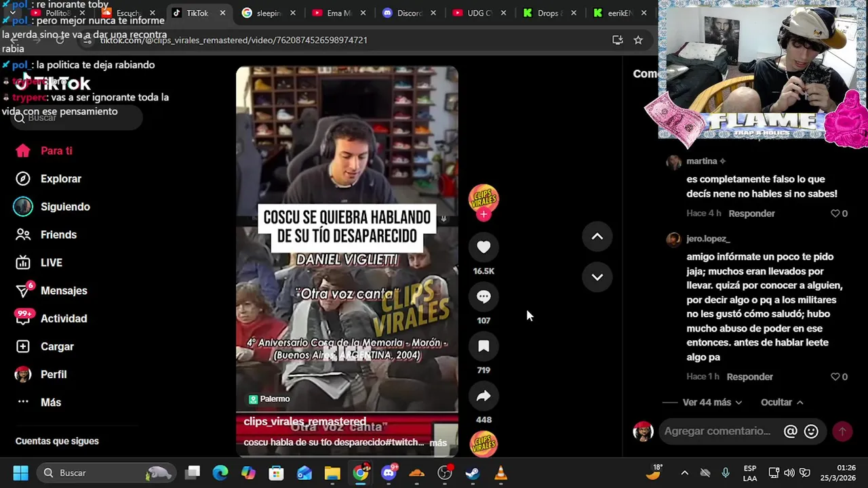
Task: Open video comments via speech bubble icon
Action: click(484, 297)
